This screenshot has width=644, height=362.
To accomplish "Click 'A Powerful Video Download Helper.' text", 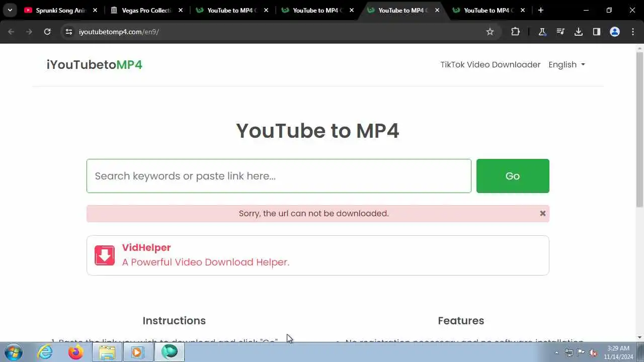I will tap(206, 262).
